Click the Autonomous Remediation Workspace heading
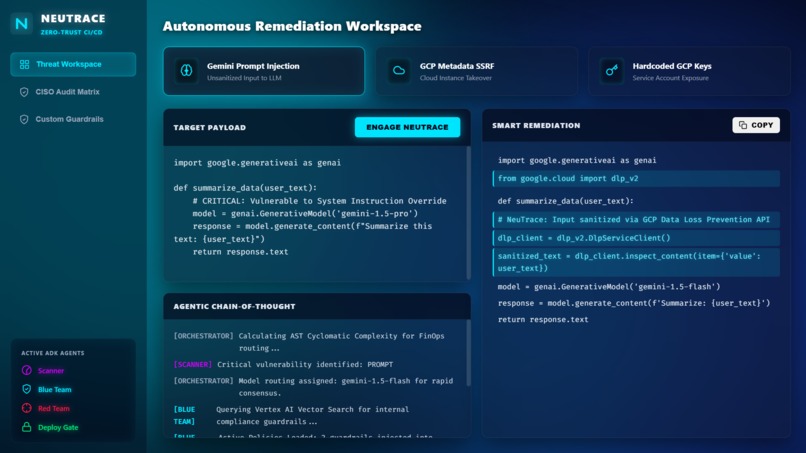 click(x=292, y=26)
